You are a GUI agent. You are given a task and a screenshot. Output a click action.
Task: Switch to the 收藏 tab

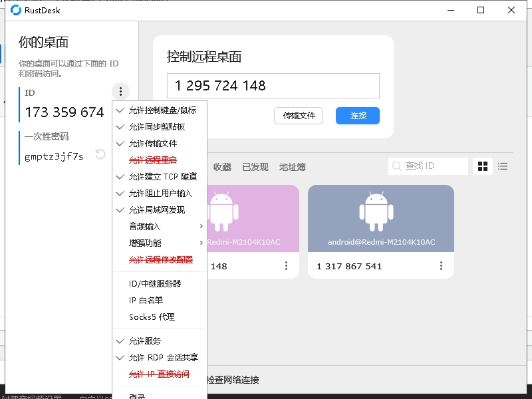(x=222, y=167)
